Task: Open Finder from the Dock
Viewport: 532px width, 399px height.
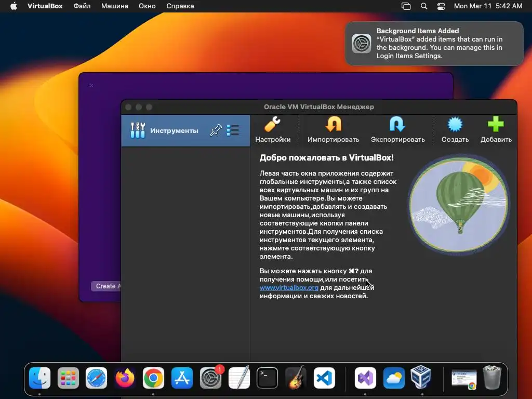Action: [x=39, y=378]
